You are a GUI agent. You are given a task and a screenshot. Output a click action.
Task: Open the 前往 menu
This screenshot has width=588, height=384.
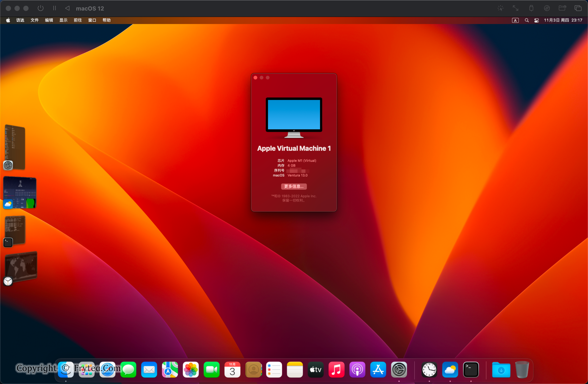click(78, 20)
